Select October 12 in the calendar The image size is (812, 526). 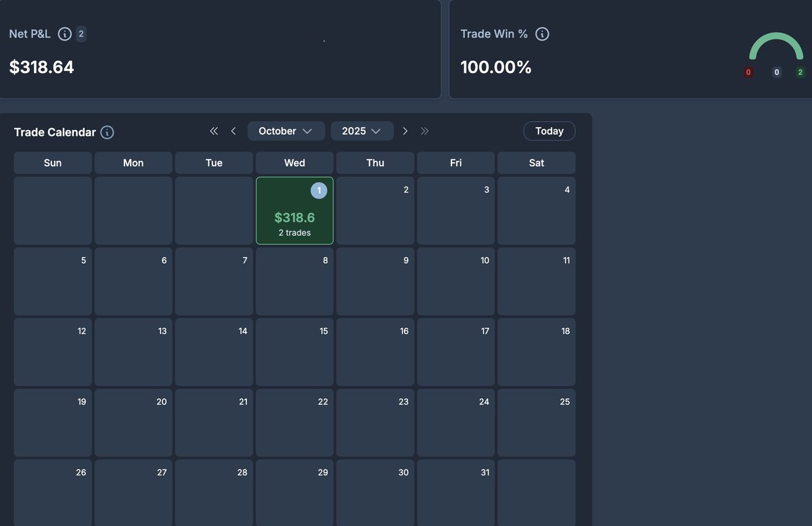point(53,352)
